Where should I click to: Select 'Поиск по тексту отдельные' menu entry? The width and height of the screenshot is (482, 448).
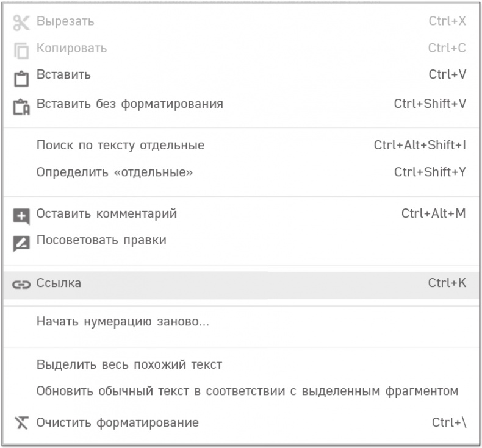click(120, 146)
